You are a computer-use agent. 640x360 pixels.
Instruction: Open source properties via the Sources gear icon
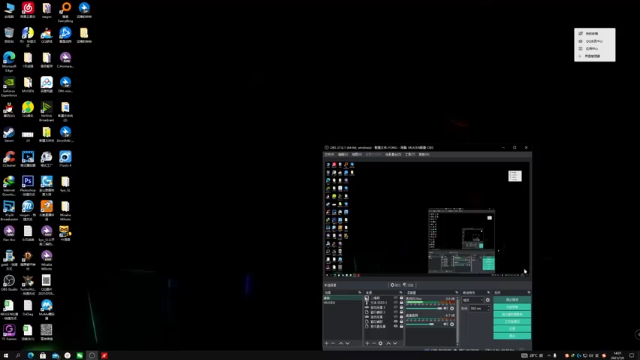pyautogui.click(x=380, y=343)
